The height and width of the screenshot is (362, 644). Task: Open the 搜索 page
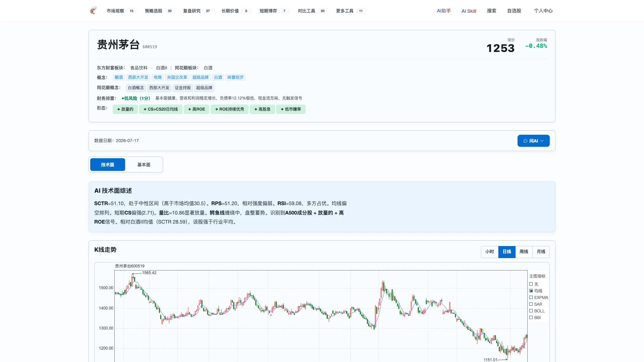click(492, 11)
